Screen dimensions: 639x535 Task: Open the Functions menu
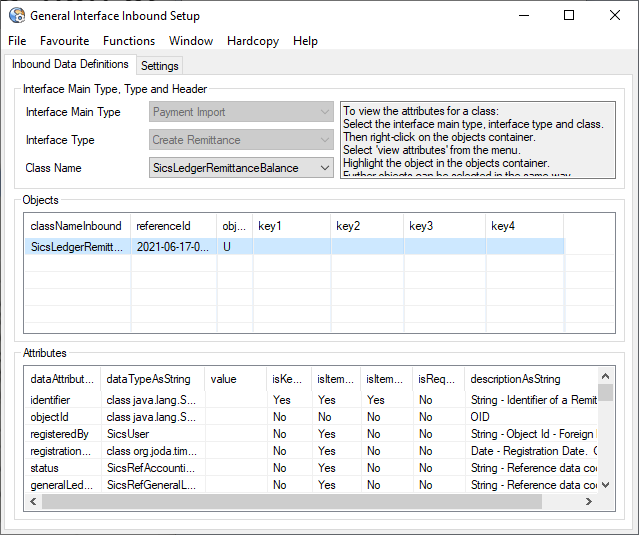click(128, 41)
